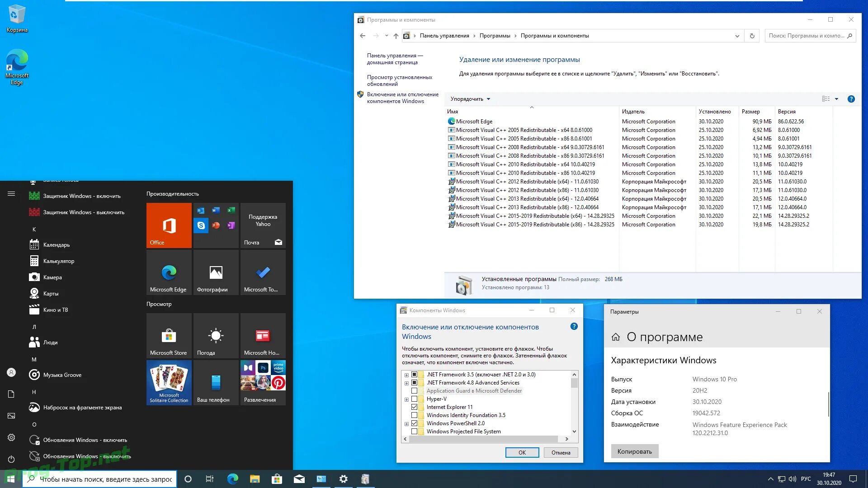868x488 pixels.
Task: Toggle Windows Projected File System checkbox
Action: coord(414,432)
